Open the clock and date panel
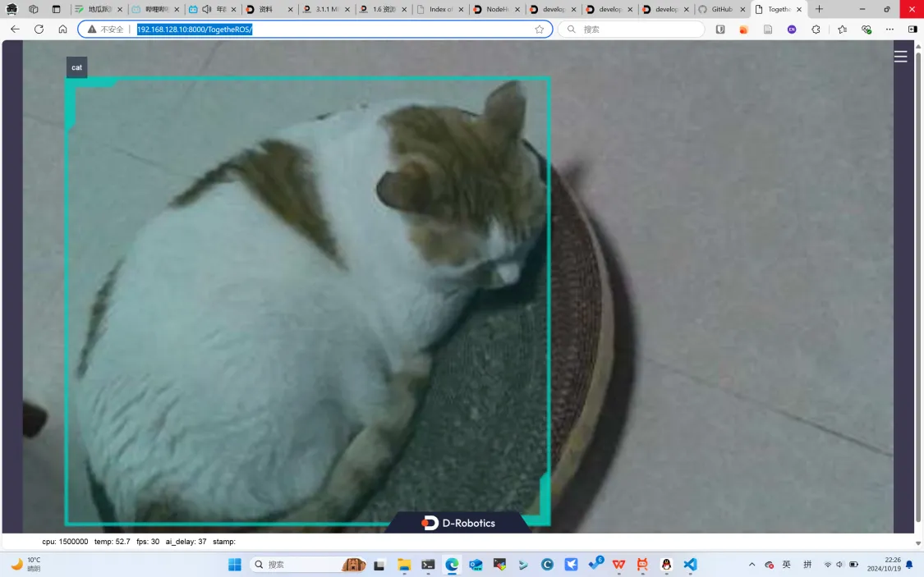The width and height of the screenshot is (924, 577). tap(884, 564)
